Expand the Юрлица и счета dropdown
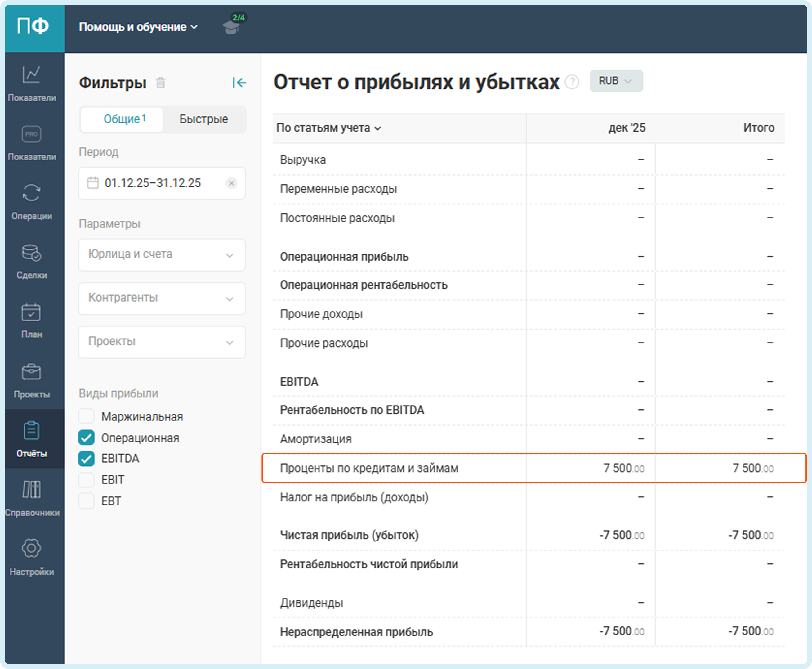Viewport: 812px width, 669px height. pyautogui.click(x=162, y=255)
